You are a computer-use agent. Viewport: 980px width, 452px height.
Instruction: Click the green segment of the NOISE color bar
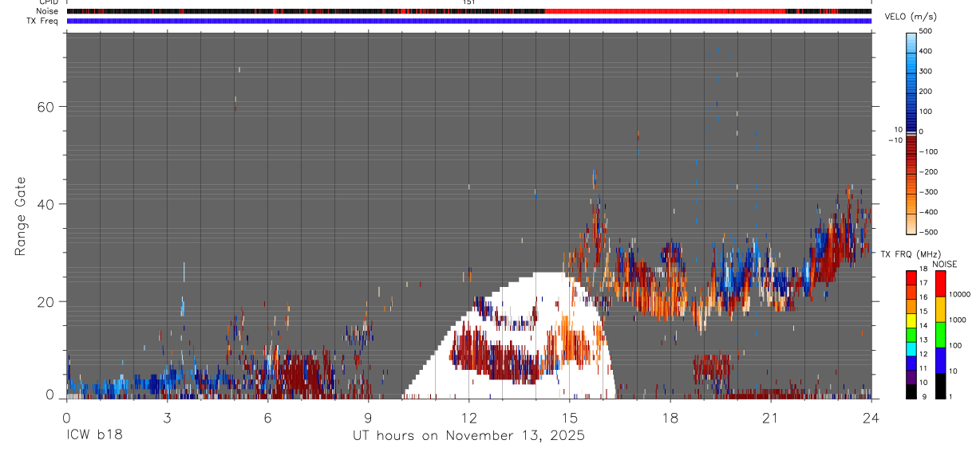(939, 334)
